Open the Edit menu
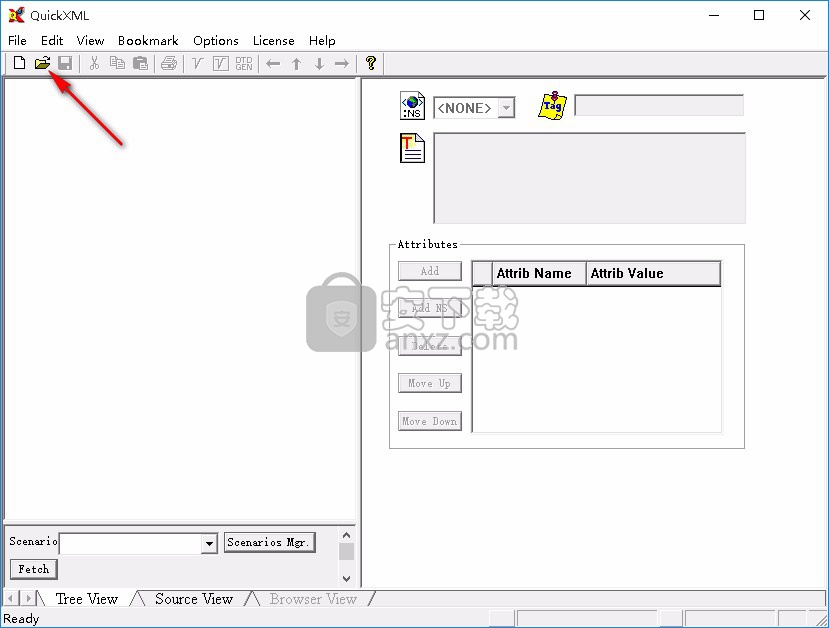 (x=52, y=41)
